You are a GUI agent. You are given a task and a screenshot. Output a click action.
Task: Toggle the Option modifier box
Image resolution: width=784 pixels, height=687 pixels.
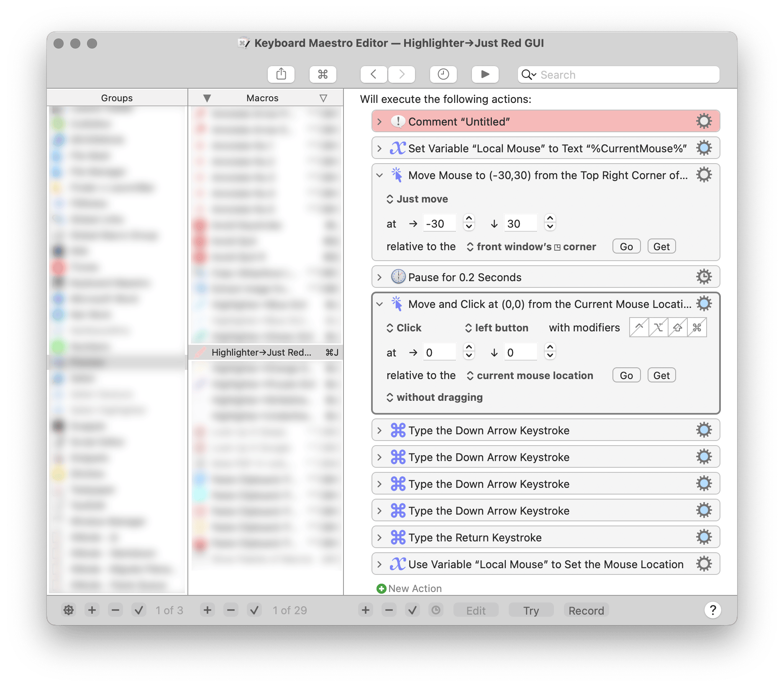coord(658,327)
